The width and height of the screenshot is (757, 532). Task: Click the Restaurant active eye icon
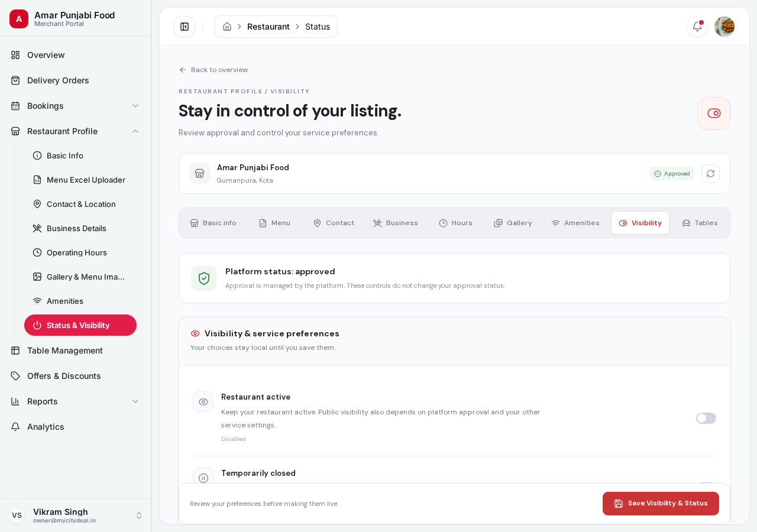203,402
